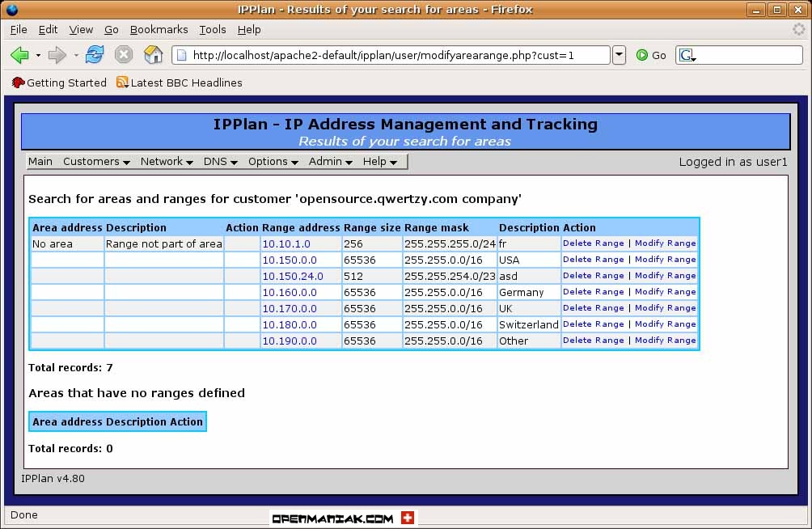Open range address 10.150.0.0
Screen dimensions: 812x529
(290, 260)
